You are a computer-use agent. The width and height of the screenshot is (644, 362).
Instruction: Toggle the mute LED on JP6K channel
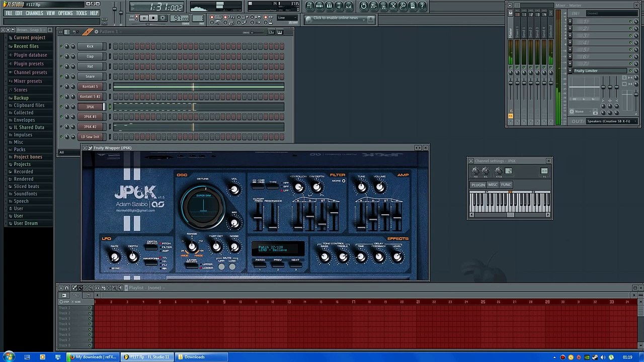click(61, 107)
